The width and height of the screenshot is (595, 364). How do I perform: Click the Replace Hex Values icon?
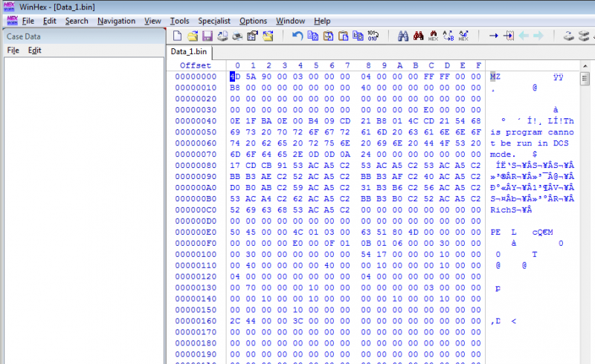coord(463,36)
